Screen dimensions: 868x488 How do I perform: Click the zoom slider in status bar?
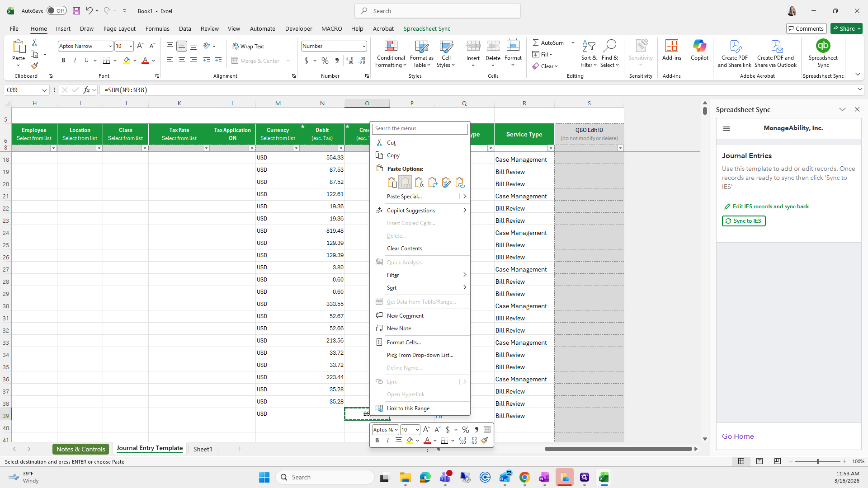817,461
